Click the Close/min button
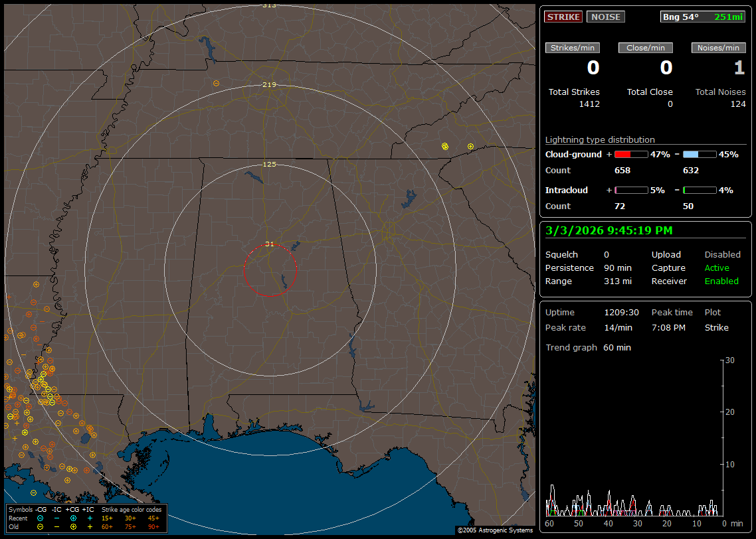This screenshot has height=539, width=756. pos(645,48)
